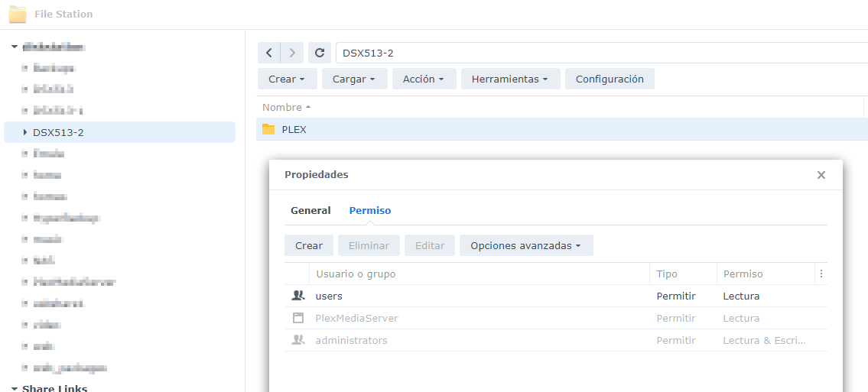868x392 pixels.
Task: Collapse the Share Links section
Action: 14,389
